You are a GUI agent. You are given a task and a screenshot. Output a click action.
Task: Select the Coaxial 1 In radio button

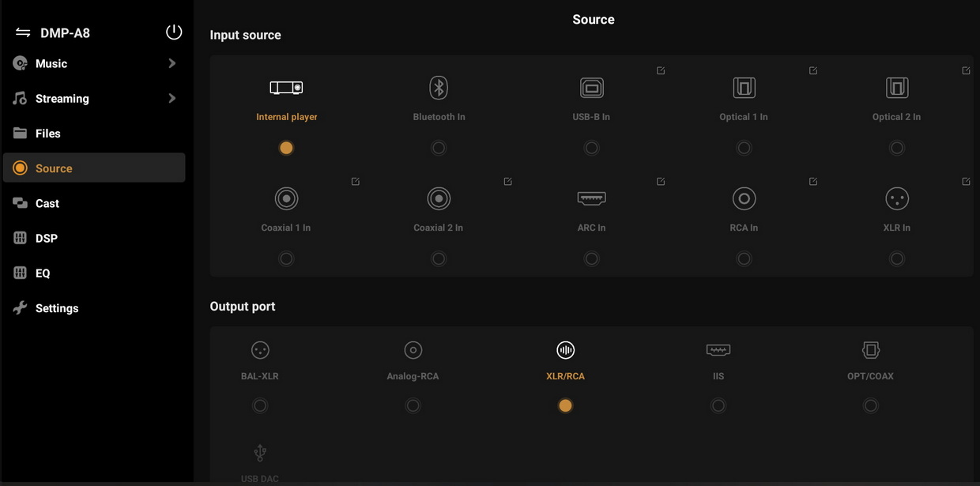(286, 258)
